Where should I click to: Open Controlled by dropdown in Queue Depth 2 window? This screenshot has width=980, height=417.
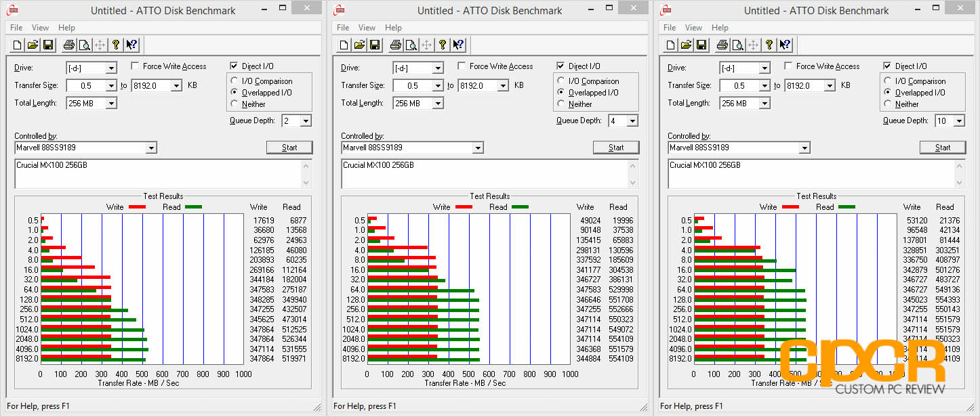point(151,148)
